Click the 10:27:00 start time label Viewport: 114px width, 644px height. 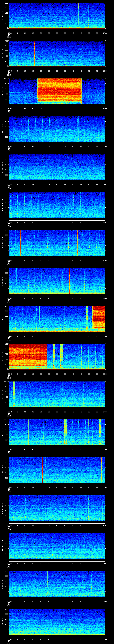coord(9,450)
